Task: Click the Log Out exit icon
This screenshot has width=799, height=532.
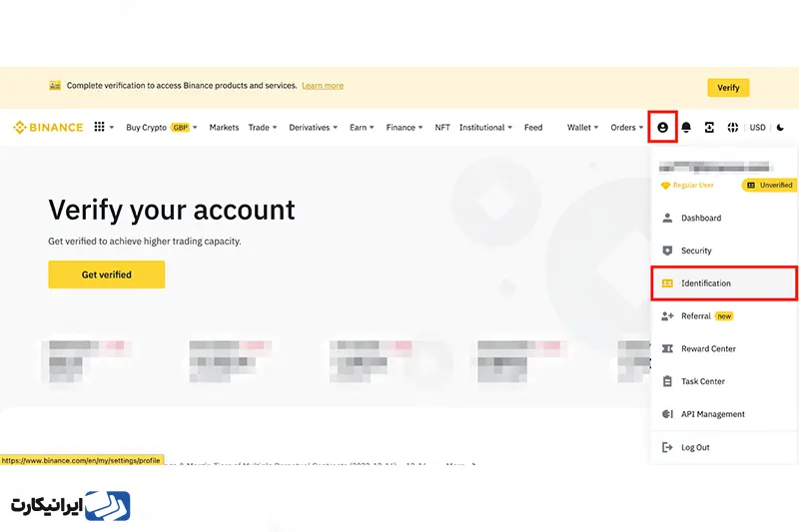Action: (667, 447)
